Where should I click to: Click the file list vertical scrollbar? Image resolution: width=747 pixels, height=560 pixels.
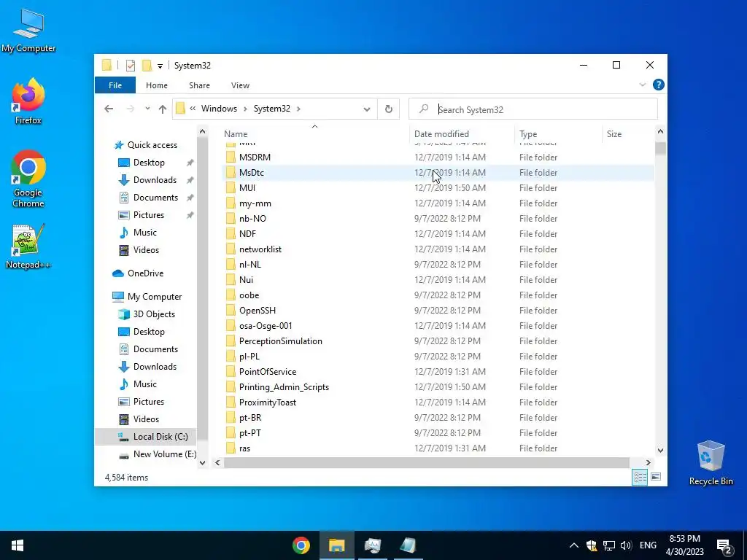click(660, 149)
